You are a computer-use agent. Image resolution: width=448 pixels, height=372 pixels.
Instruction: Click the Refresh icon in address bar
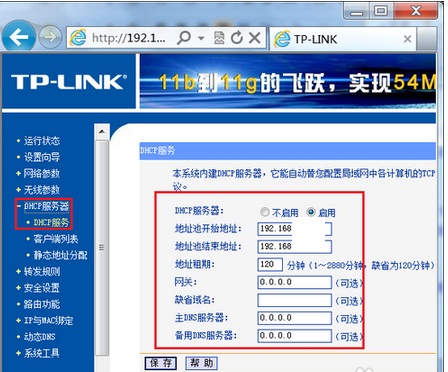[237, 38]
